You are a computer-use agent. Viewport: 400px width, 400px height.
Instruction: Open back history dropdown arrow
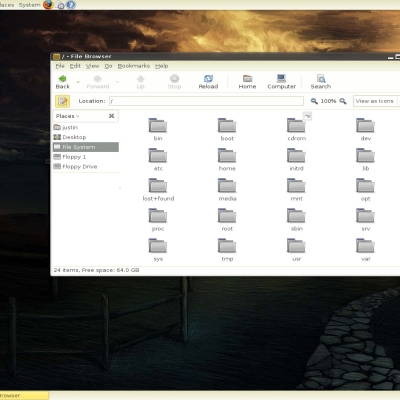tap(78, 82)
